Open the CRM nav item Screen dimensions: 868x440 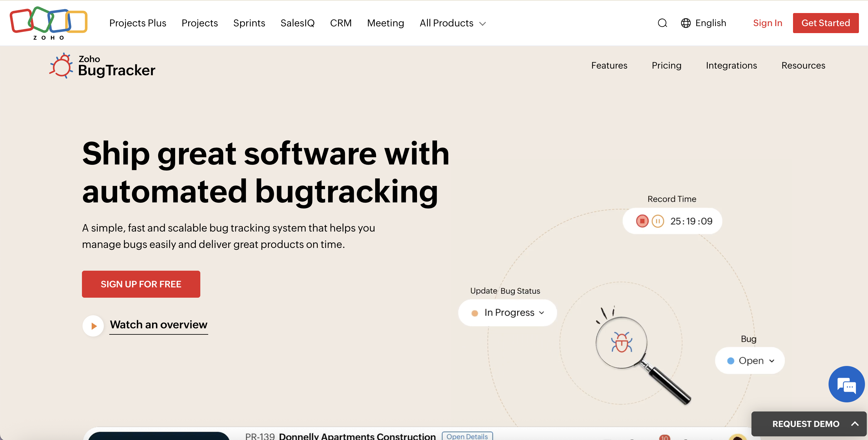pyautogui.click(x=341, y=23)
